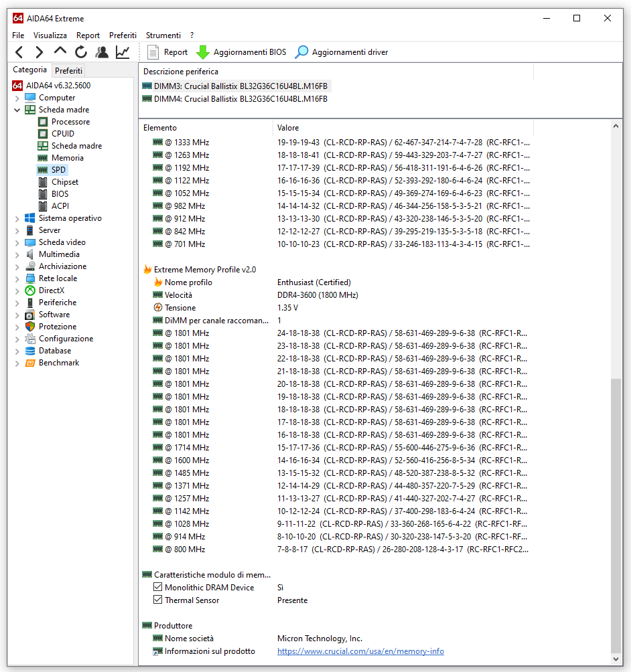The image size is (631, 672).
Task: Open the graph chart icon in the toolbar
Action: tap(123, 52)
